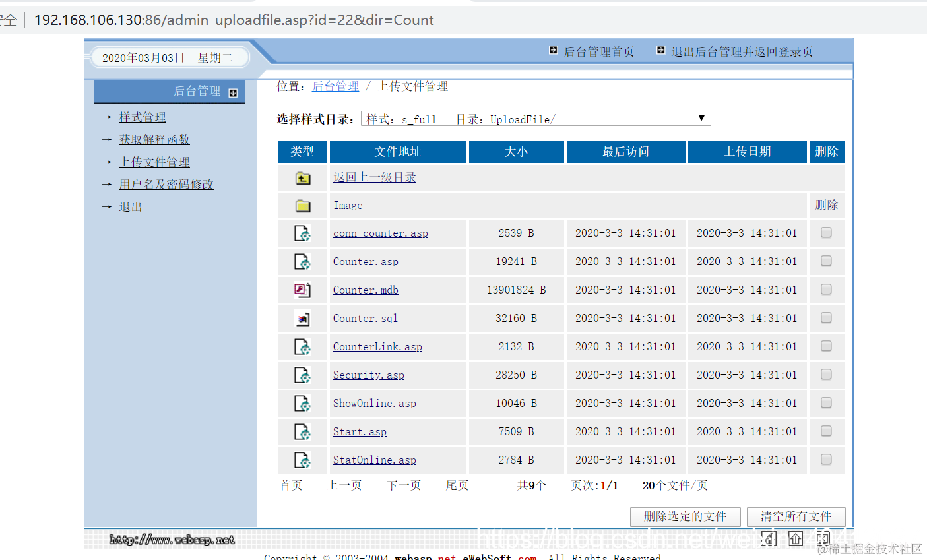927x560 pixels.
Task: Open the Security.asp file link
Action: pos(369,375)
